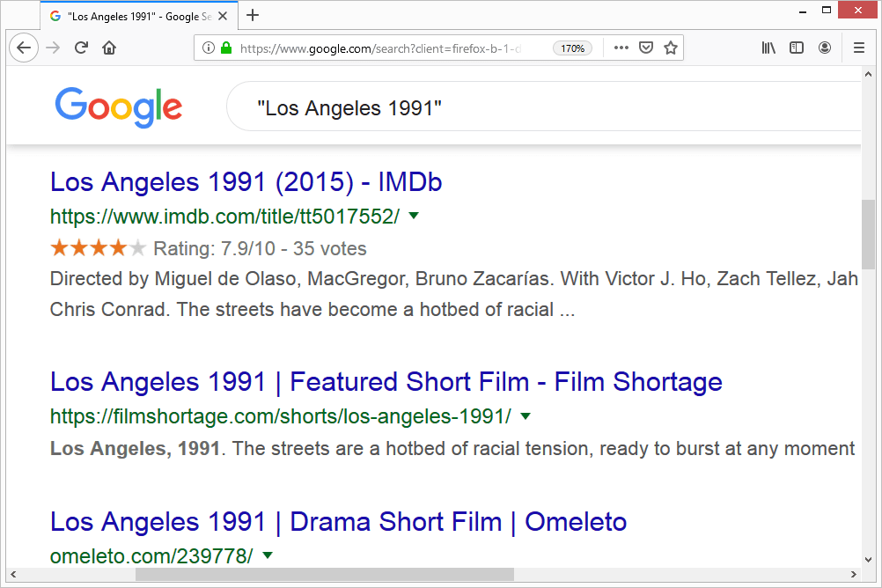Bookmark this page with the star icon

671,48
